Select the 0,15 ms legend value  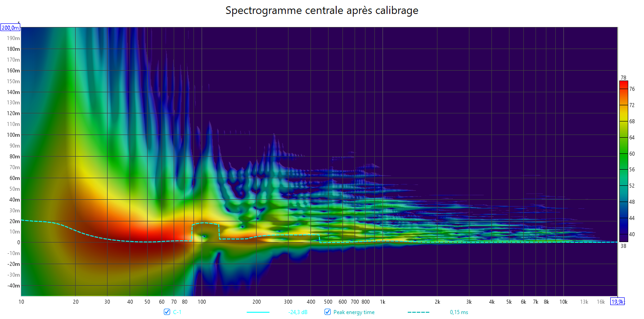coord(459,312)
